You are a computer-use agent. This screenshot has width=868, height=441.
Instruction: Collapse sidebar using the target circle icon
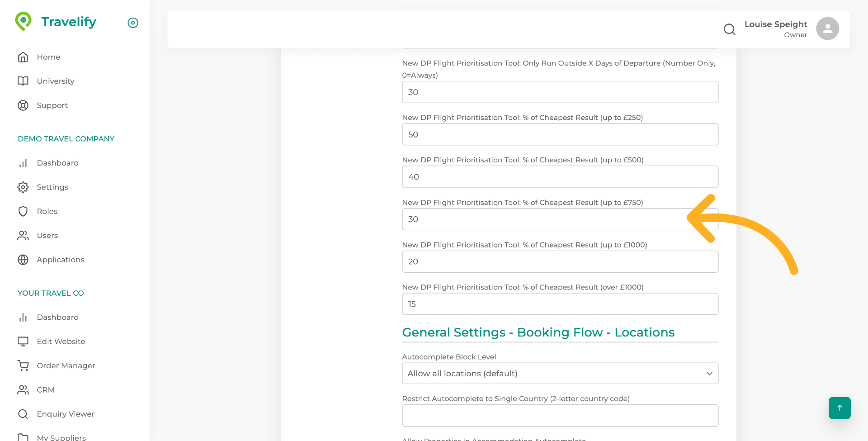(x=133, y=23)
